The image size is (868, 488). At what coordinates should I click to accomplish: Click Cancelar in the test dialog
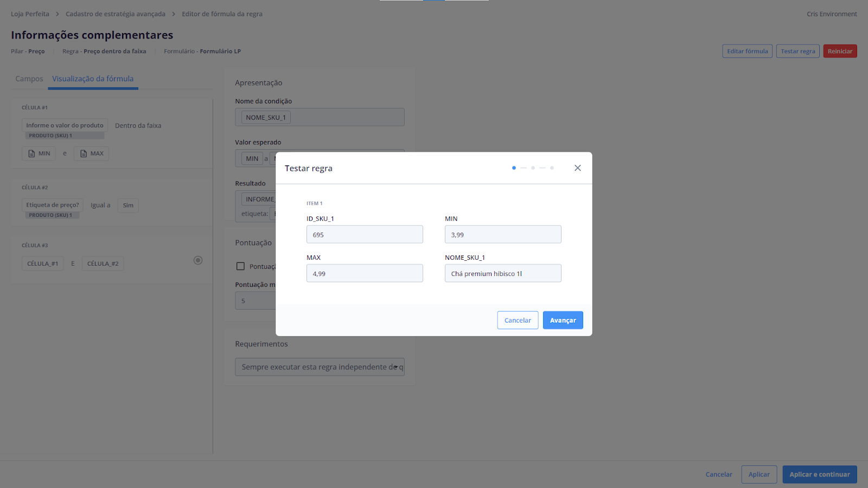[518, 320]
